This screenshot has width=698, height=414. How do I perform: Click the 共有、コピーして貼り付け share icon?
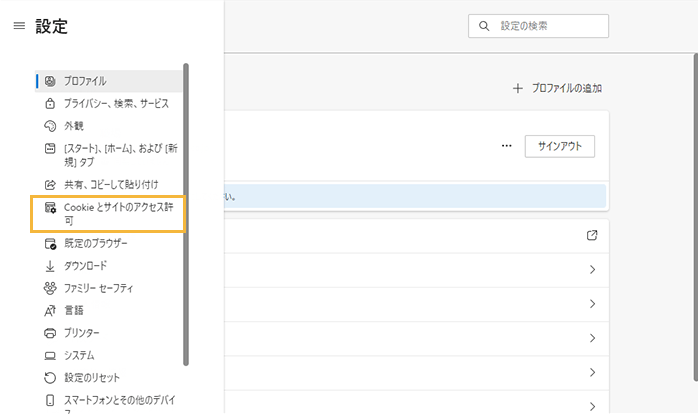[x=50, y=185]
